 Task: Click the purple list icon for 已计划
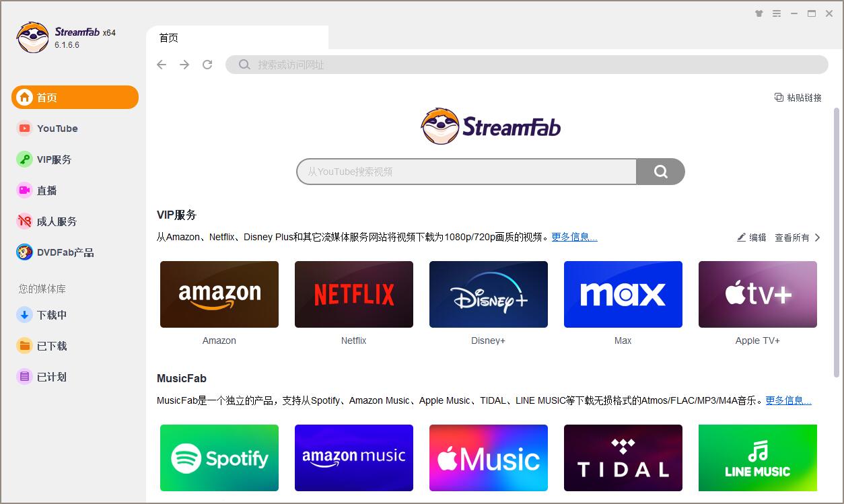[24, 377]
